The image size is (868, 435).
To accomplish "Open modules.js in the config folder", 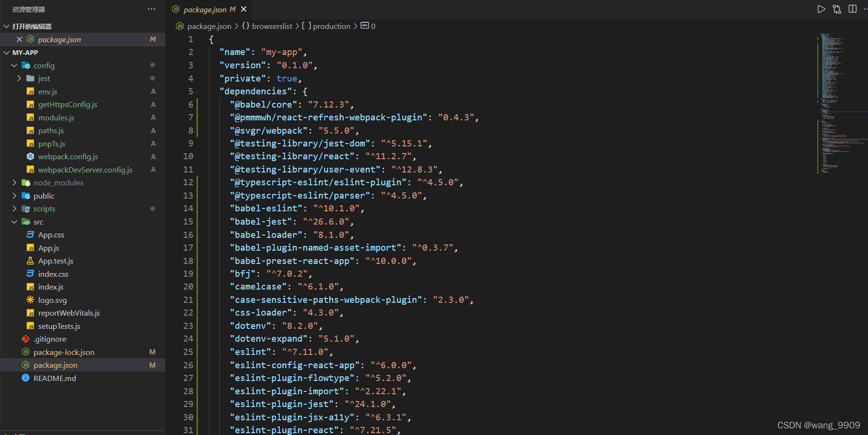I will [x=56, y=118].
